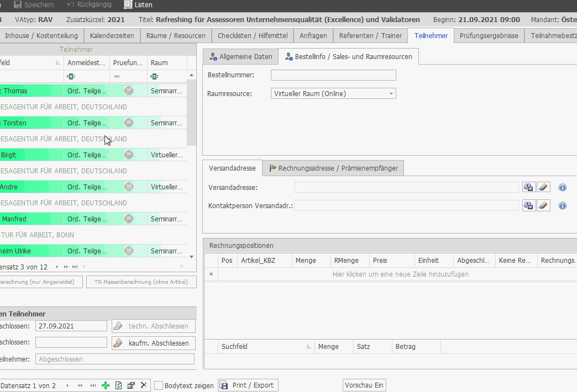Jump to last participant in 3 von 12 navigator

tap(75, 267)
